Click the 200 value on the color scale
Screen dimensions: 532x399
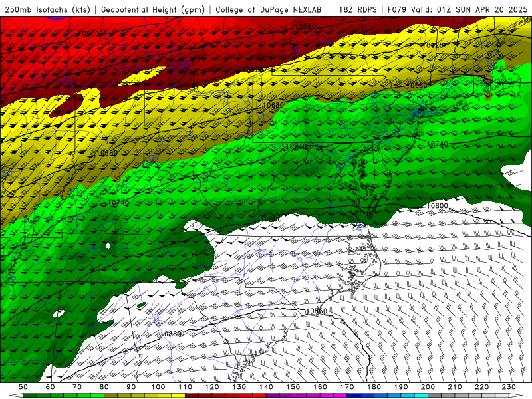428,387
